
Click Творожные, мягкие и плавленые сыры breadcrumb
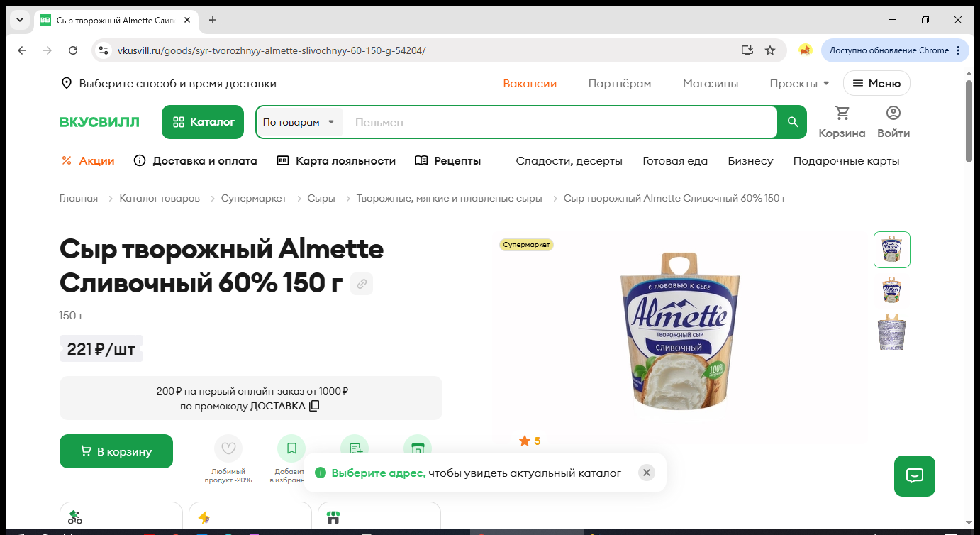(x=449, y=199)
